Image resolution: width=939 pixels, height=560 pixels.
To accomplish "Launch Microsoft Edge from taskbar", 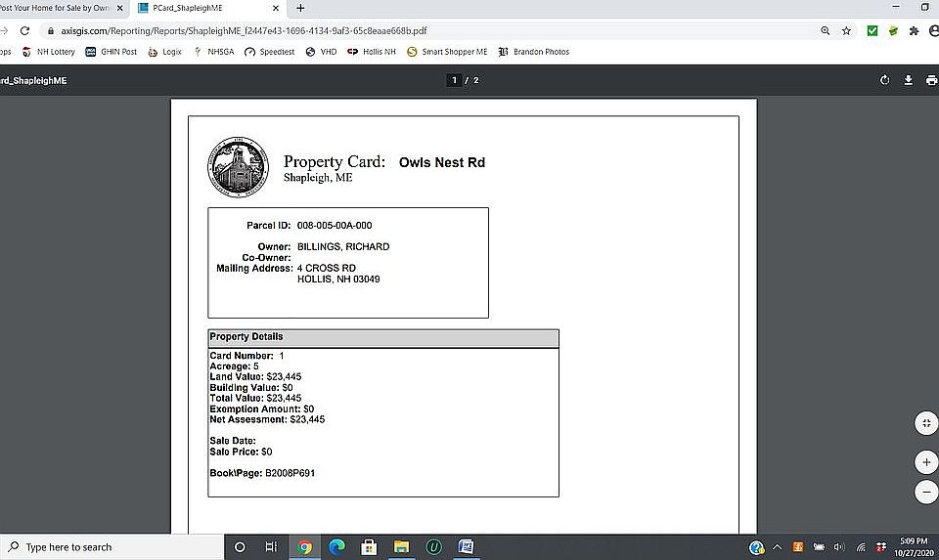I will (x=336, y=547).
